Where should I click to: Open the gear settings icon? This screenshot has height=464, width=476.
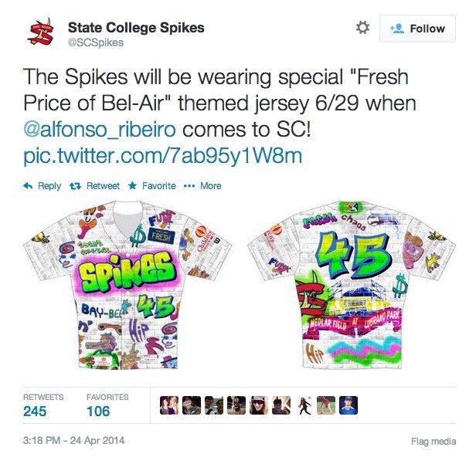[x=362, y=28]
